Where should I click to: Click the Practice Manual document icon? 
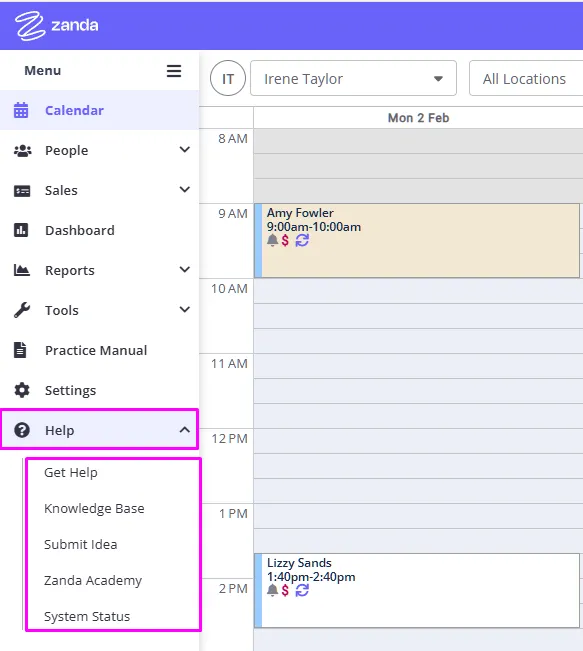pyautogui.click(x=20, y=350)
